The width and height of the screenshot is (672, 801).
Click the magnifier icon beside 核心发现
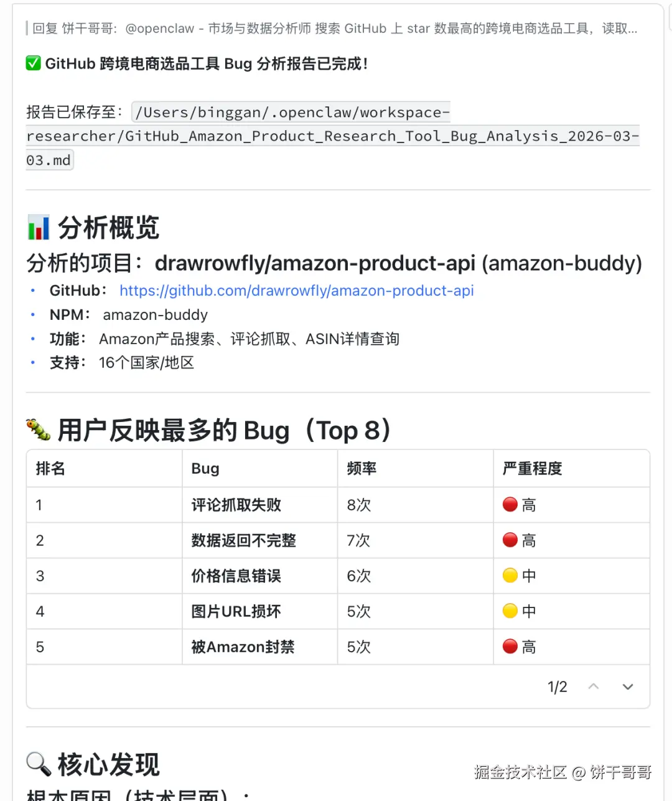point(39,764)
